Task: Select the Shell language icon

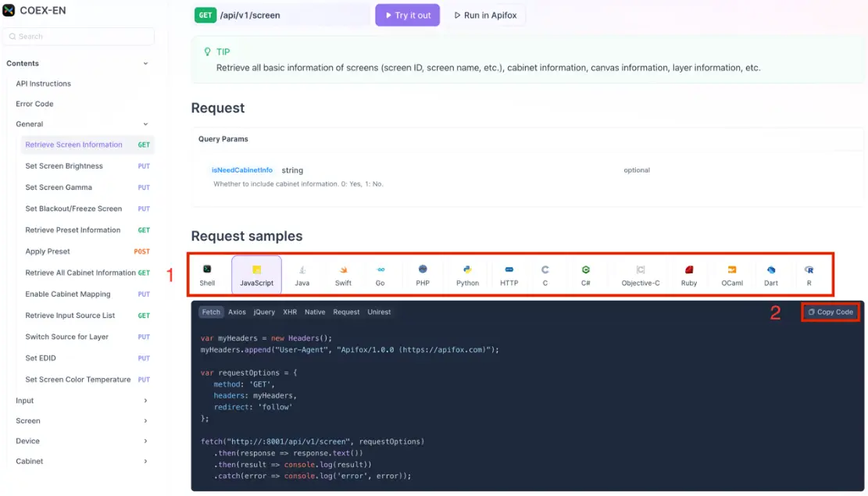Action: pyautogui.click(x=207, y=269)
